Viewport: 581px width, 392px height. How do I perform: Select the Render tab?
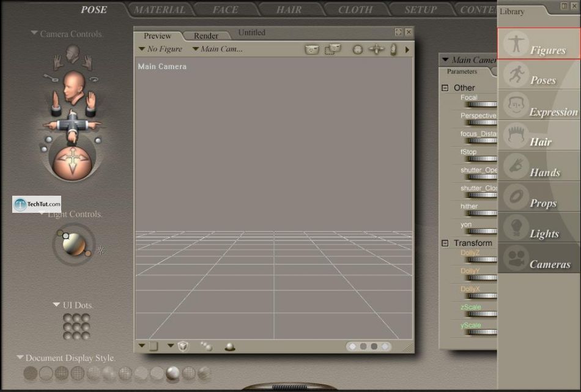[206, 35]
